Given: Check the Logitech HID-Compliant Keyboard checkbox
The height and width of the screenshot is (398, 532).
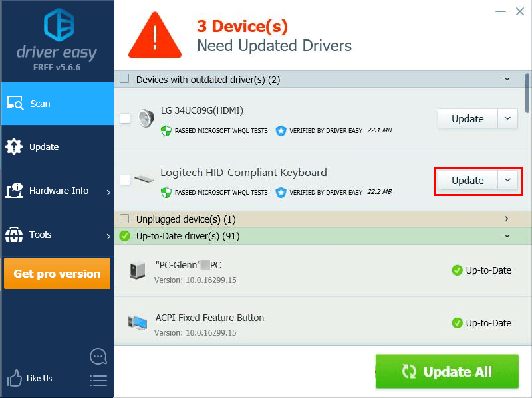Looking at the screenshot, I should 125,180.
